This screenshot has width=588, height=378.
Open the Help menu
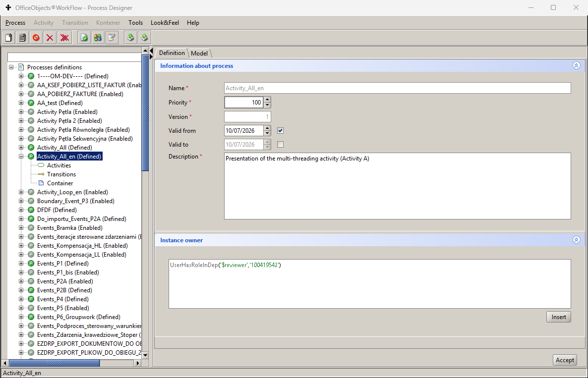click(x=193, y=23)
